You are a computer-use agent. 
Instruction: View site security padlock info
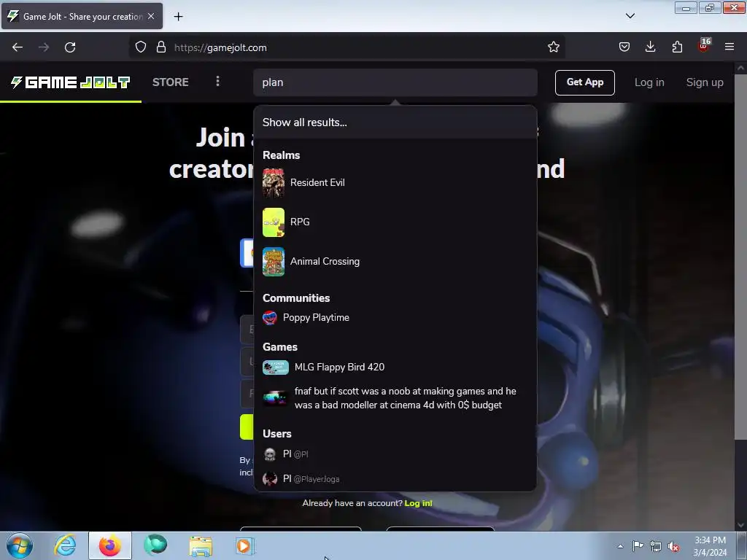coord(161,47)
